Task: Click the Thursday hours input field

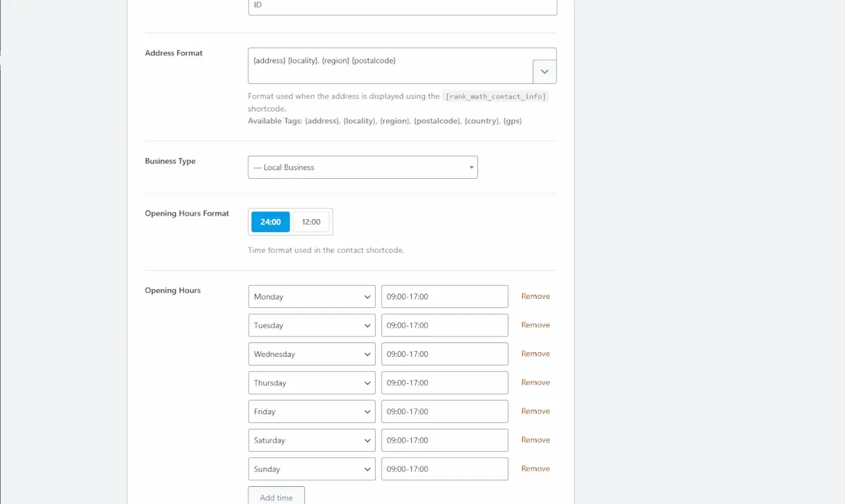Action: pyautogui.click(x=444, y=383)
